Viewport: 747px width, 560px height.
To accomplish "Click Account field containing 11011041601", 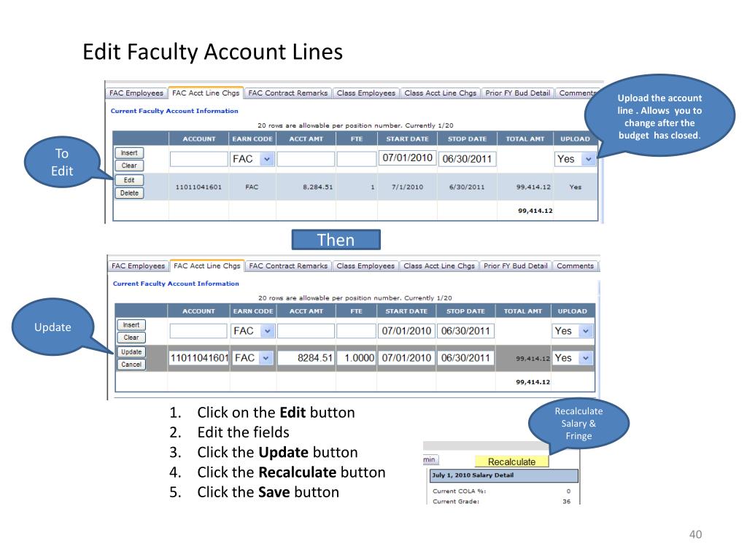I will [199, 358].
